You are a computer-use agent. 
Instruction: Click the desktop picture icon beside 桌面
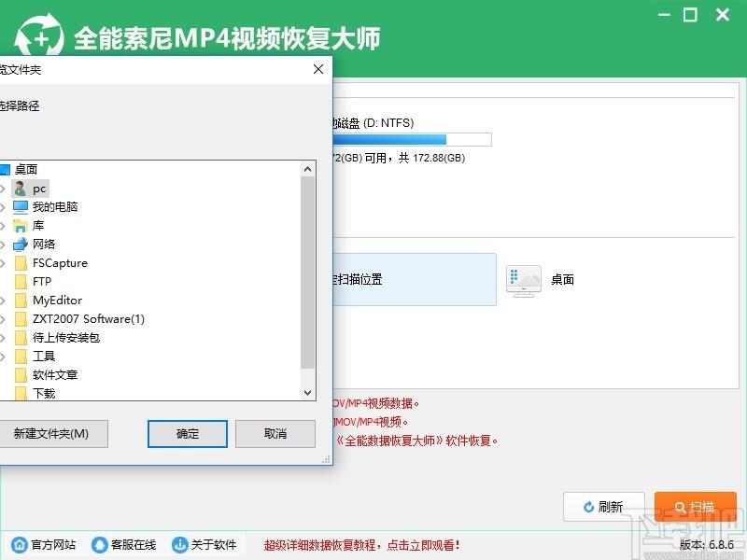[524, 281]
